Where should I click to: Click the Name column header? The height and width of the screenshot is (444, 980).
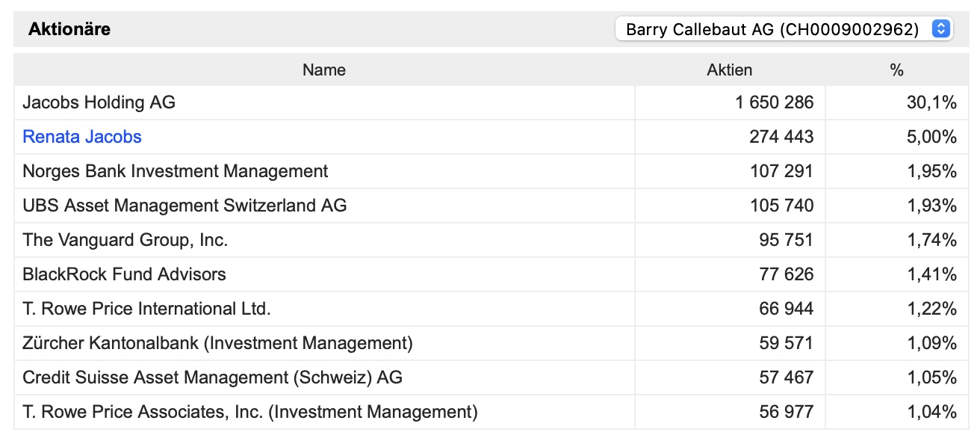[x=324, y=70]
